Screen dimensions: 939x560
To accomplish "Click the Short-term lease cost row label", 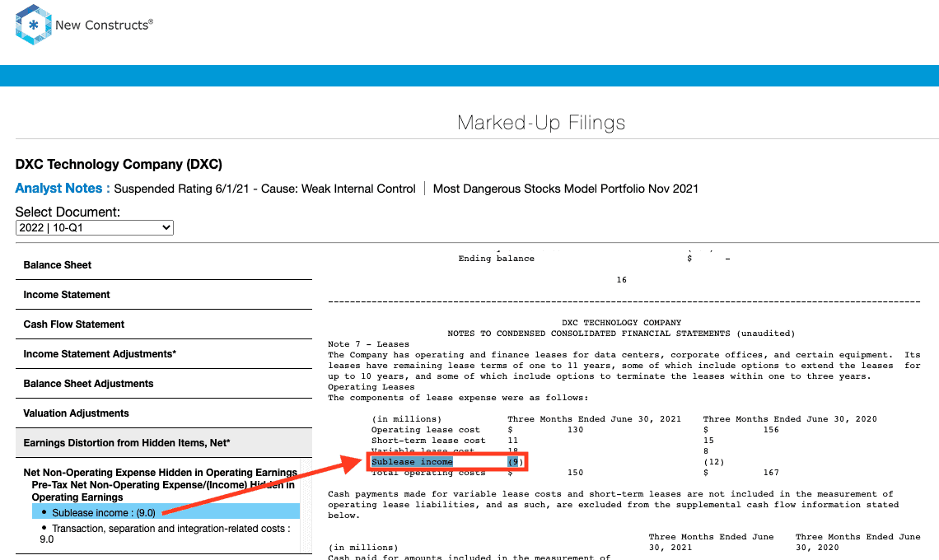I will click(428, 441).
